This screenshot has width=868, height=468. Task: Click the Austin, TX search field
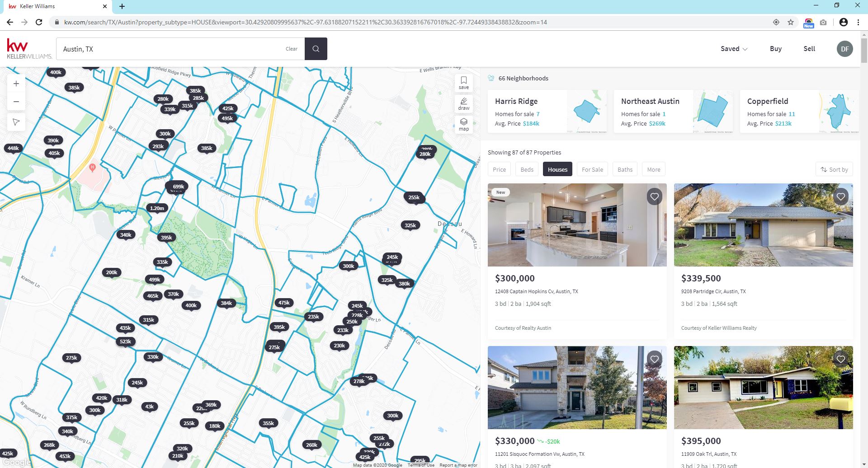point(172,49)
